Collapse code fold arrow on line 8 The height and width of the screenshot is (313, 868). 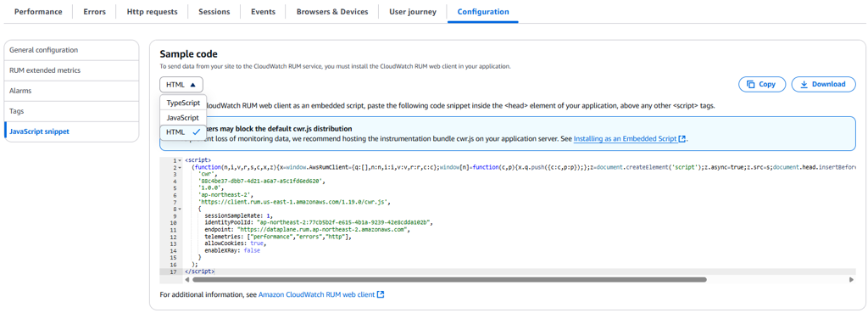[180, 209]
